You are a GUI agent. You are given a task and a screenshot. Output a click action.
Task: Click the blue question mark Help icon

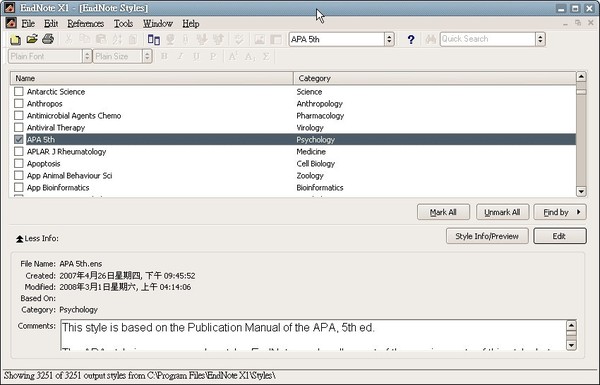click(411, 39)
